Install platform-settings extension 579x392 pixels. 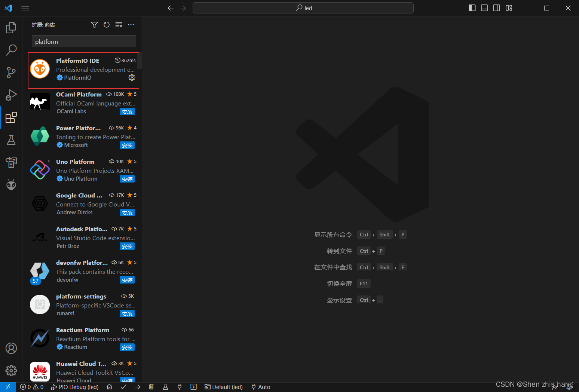127,314
